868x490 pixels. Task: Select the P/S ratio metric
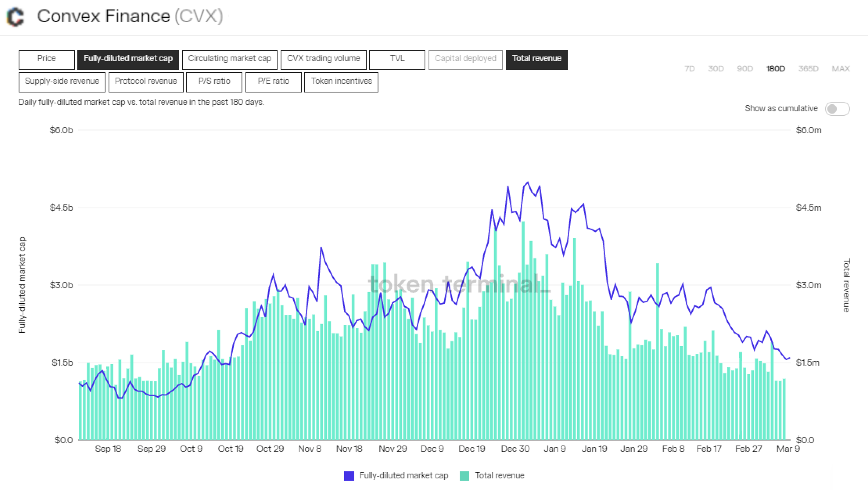[x=214, y=82]
